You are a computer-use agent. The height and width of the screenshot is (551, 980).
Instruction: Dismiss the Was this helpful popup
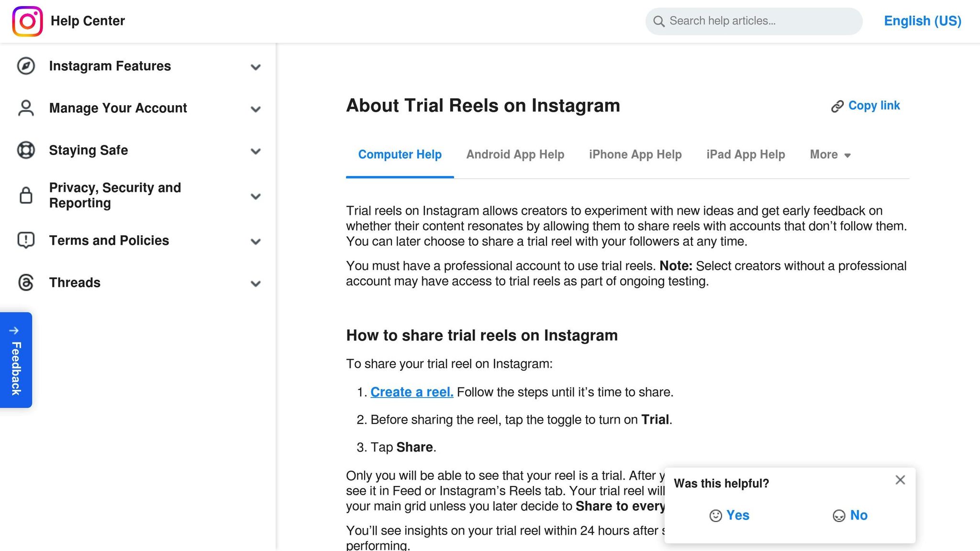point(900,480)
